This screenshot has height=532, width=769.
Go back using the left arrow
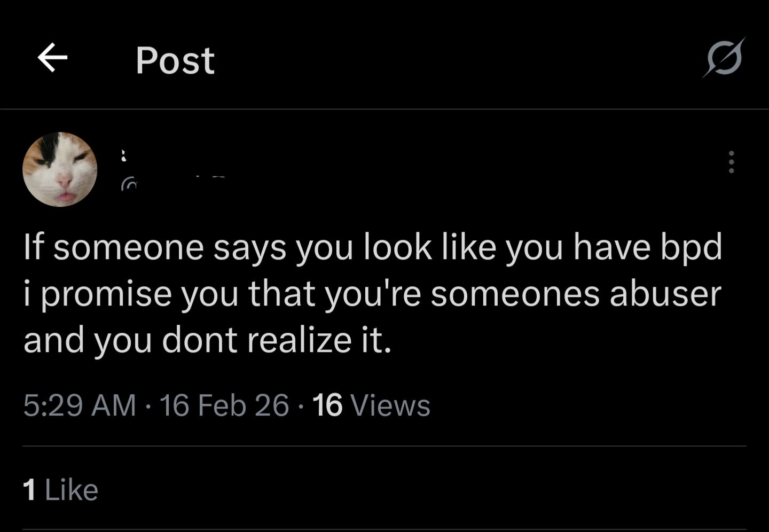click(52, 57)
